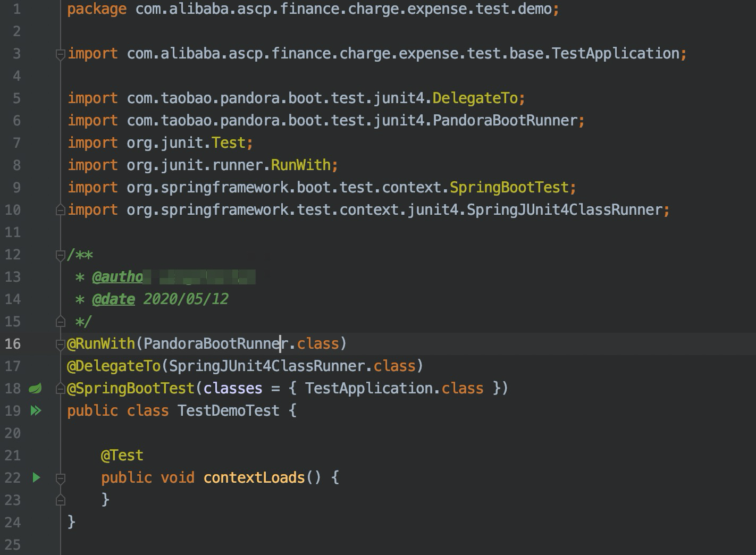Click the @SpringBootTest annotation on line 18

click(131, 388)
